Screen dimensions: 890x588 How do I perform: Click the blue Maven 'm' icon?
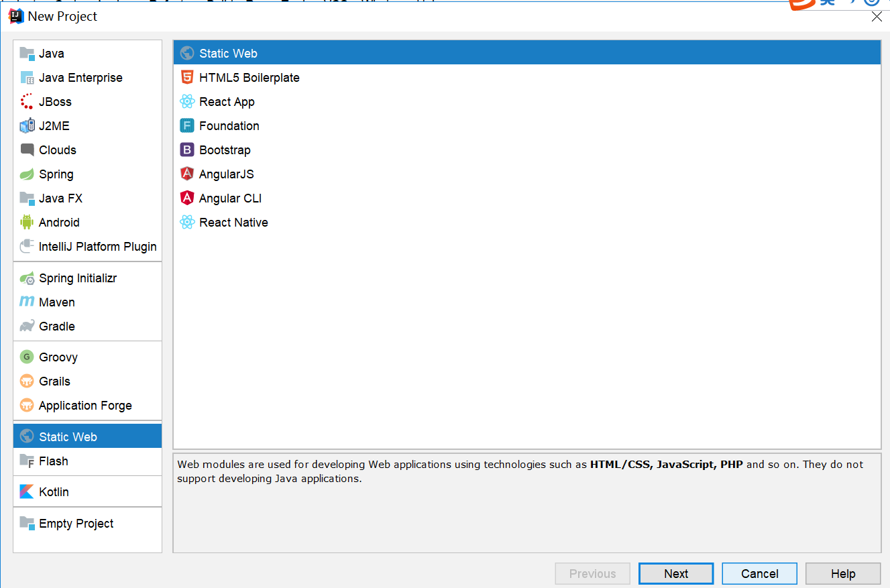[x=27, y=302]
